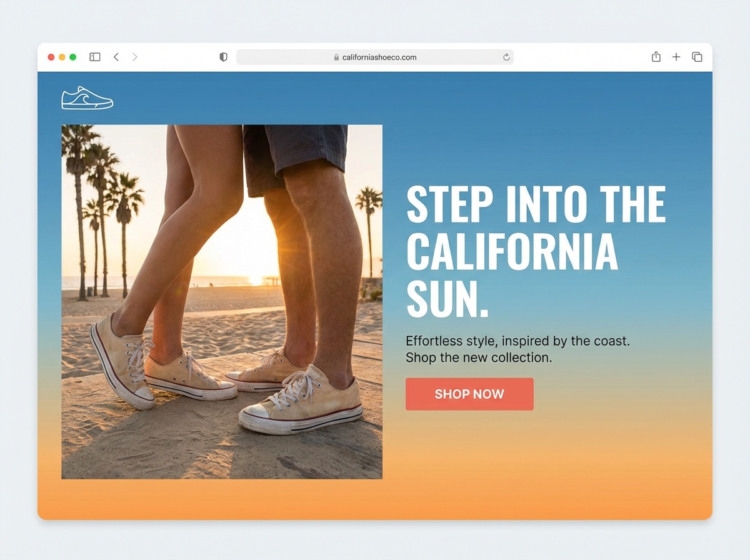Toggle the Safari sidebar panel

click(x=94, y=57)
